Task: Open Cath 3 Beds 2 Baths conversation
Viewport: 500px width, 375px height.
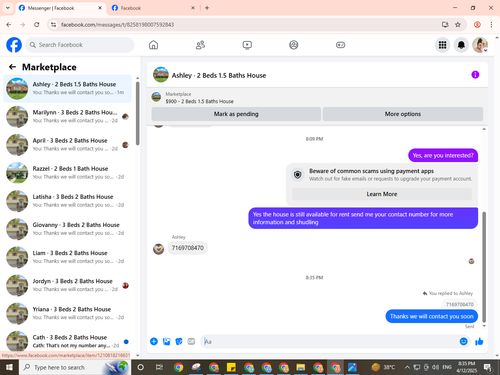Action: point(68,341)
